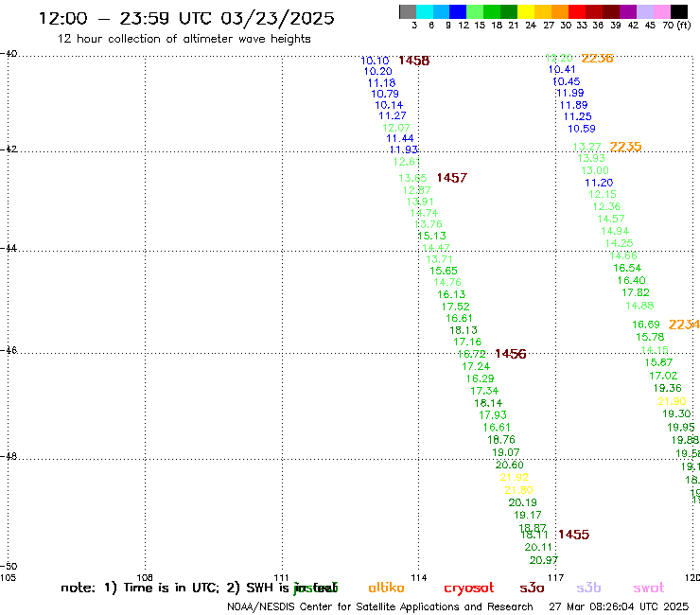This screenshot has width=700, height=615.
Task: Click the longitude axis label 108
Action: point(145,577)
